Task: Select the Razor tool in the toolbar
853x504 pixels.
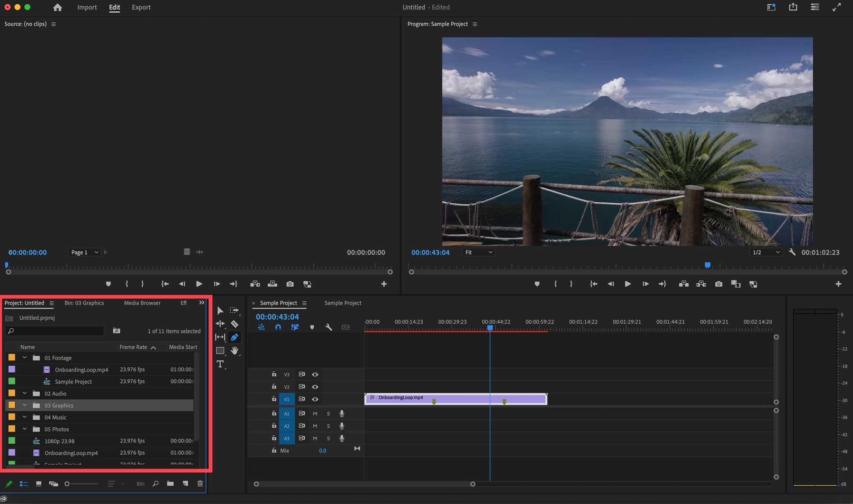Action: (235, 324)
